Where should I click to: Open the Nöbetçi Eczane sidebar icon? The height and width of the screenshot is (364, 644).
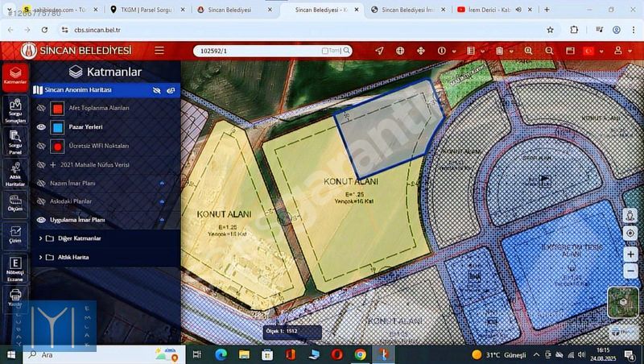(15, 267)
